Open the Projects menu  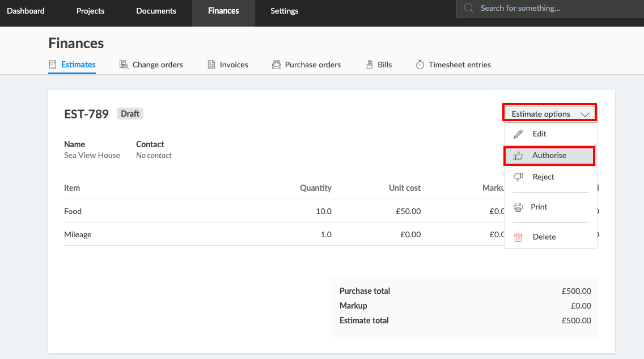[90, 11]
